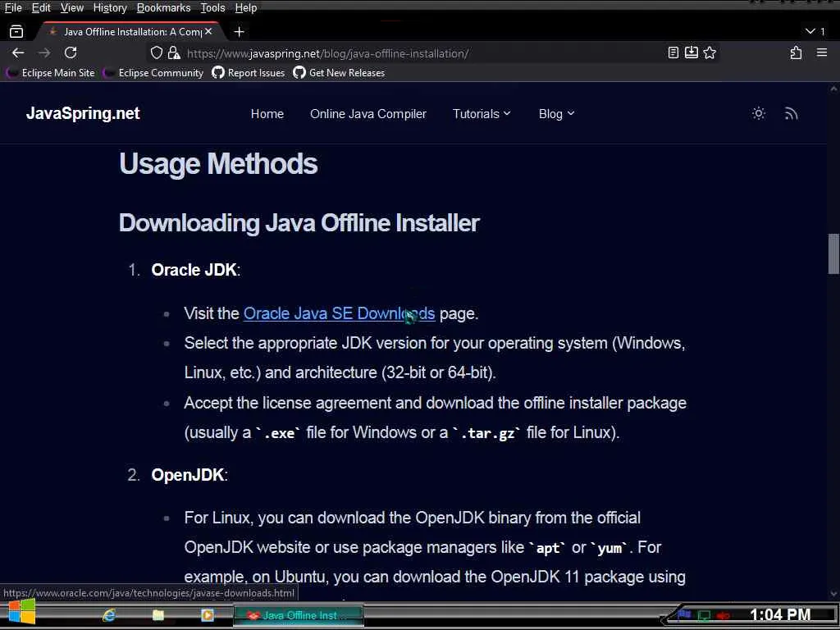Click the save to Pocket icon
840x630 pixels.
coord(692,52)
